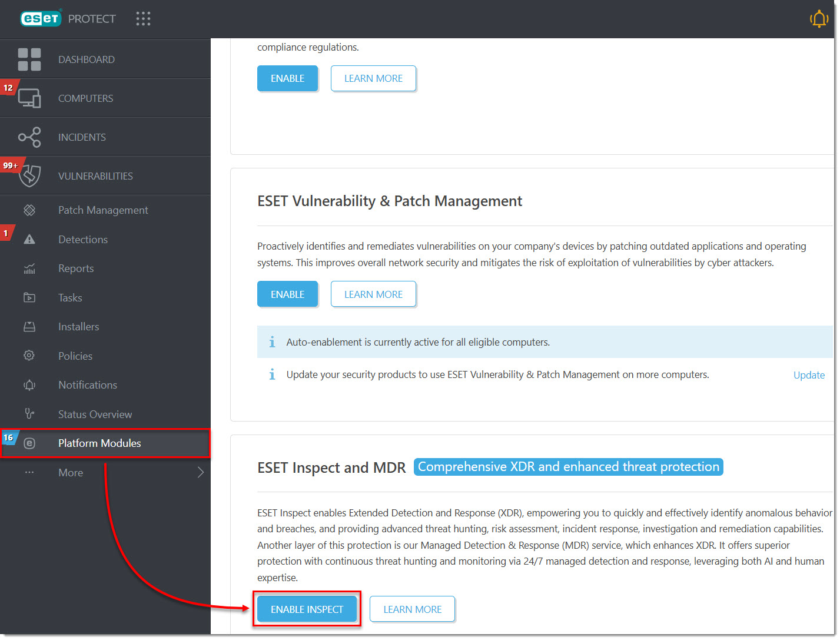This screenshot has width=840, height=640.
Task: Click LEARN MORE for ESET Inspect and MDR
Action: click(x=412, y=609)
